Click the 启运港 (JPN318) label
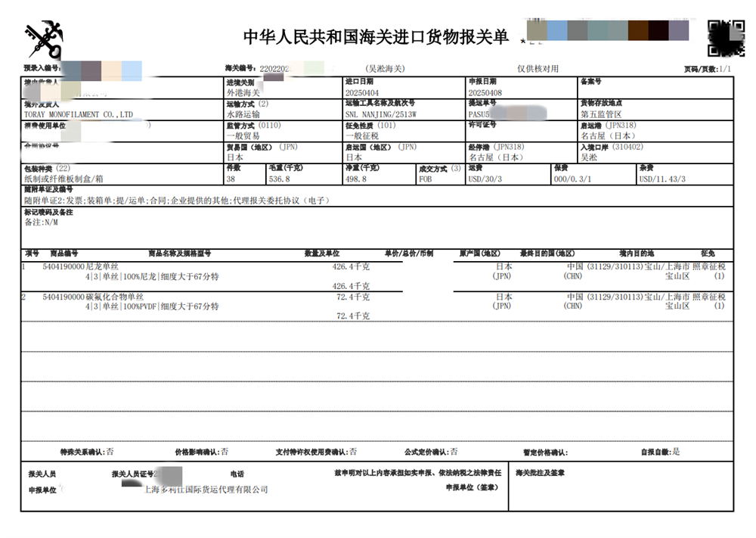 click(x=609, y=125)
